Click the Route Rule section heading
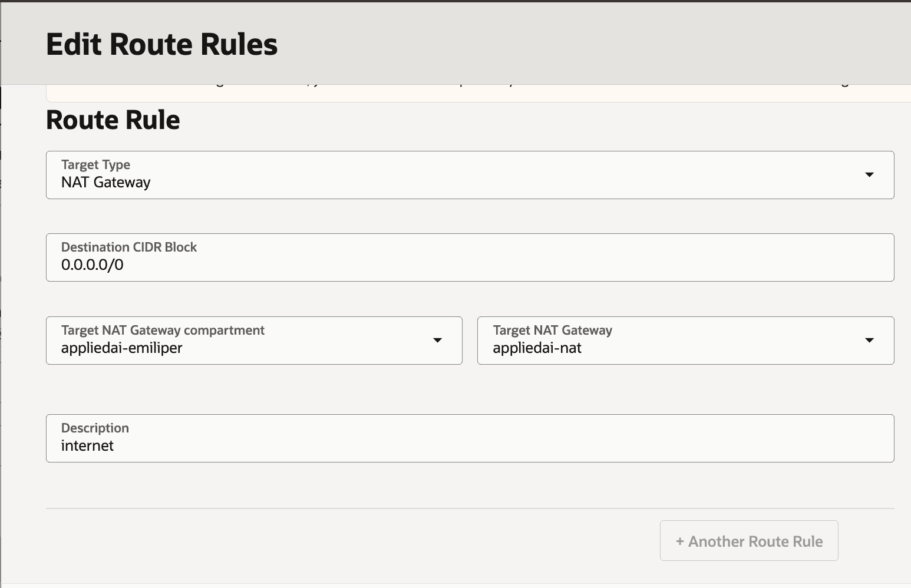 click(x=113, y=120)
